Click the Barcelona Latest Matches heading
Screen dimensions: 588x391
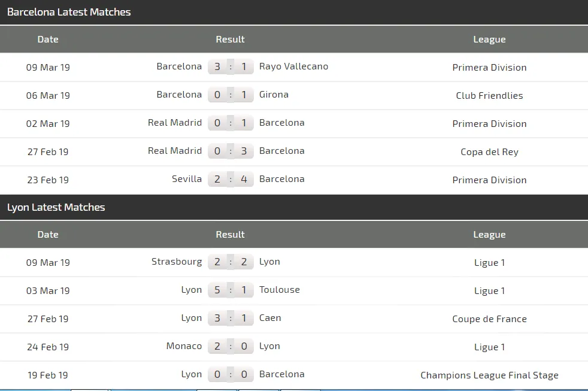coord(69,12)
